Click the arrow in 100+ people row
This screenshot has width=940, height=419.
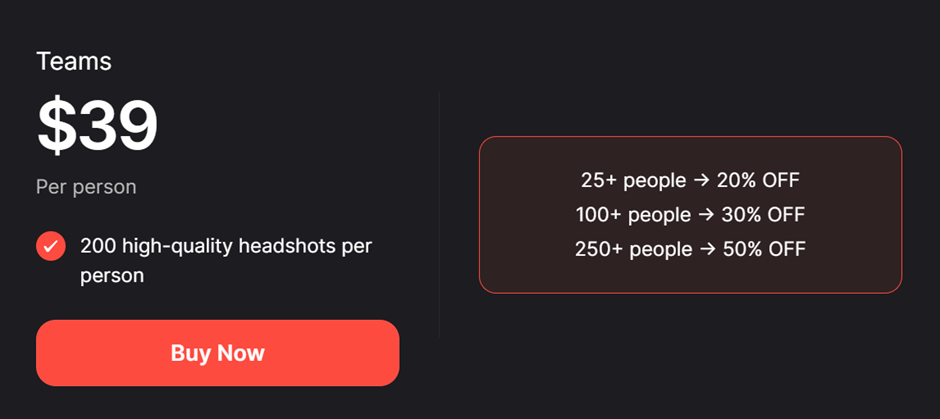(706, 215)
